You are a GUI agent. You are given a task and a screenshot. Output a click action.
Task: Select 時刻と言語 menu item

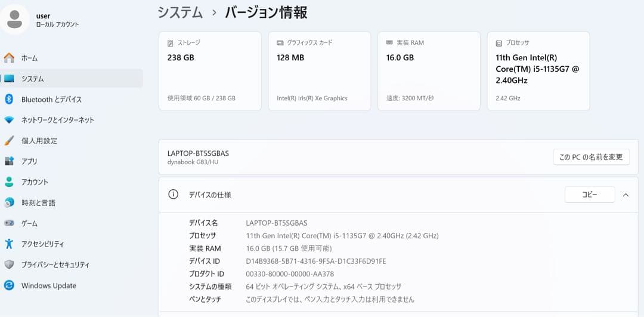[72, 203]
